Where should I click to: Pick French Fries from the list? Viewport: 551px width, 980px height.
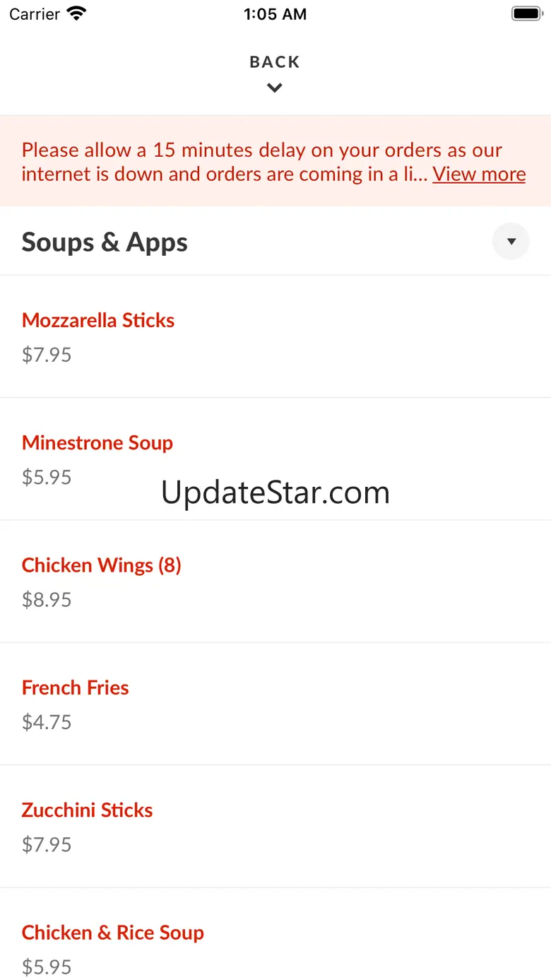[x=76, y=687]
